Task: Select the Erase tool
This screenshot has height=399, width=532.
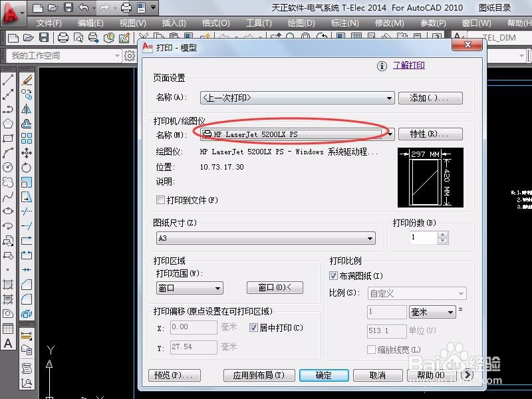Action: (27, 80)
